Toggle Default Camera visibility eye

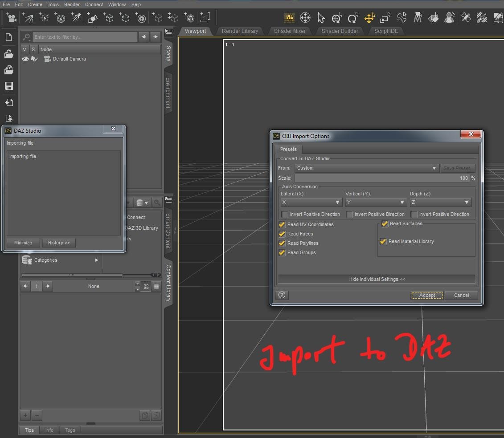tap(25, 59)
